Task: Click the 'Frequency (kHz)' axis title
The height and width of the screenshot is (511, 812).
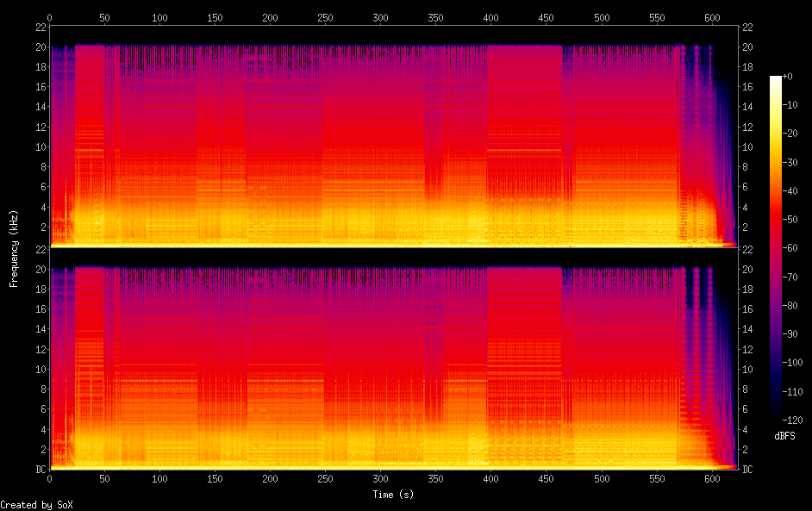Action: (14, 248)
